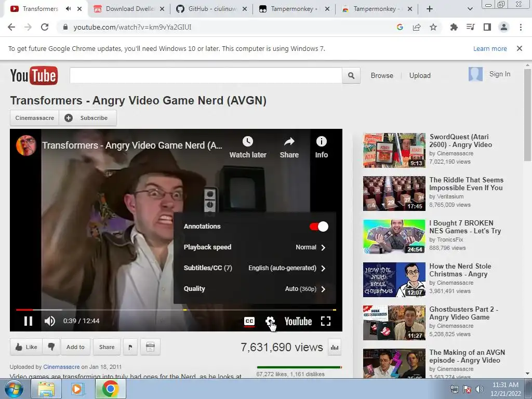Viewport: 532px width, 399px height.
Task: Switch to the second Tampermonkey tab
Action: pyautogui.click(x=377, y=9)
